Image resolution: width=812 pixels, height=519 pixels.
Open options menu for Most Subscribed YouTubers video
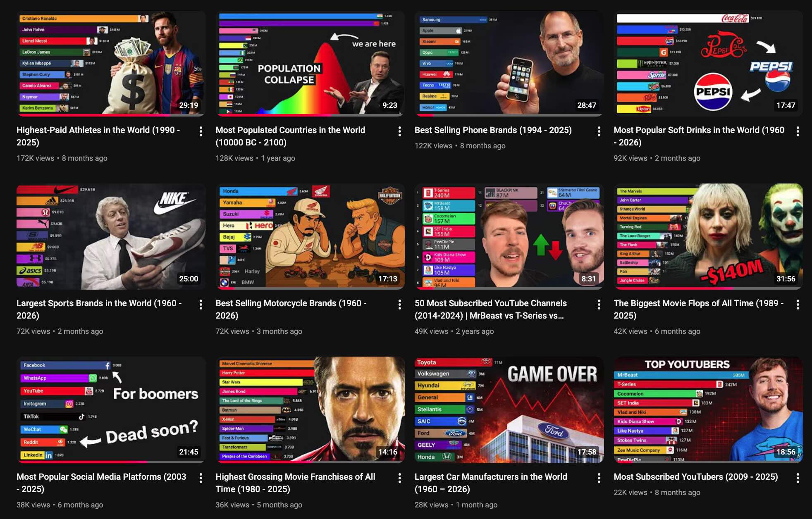click(x=798, y=478)
